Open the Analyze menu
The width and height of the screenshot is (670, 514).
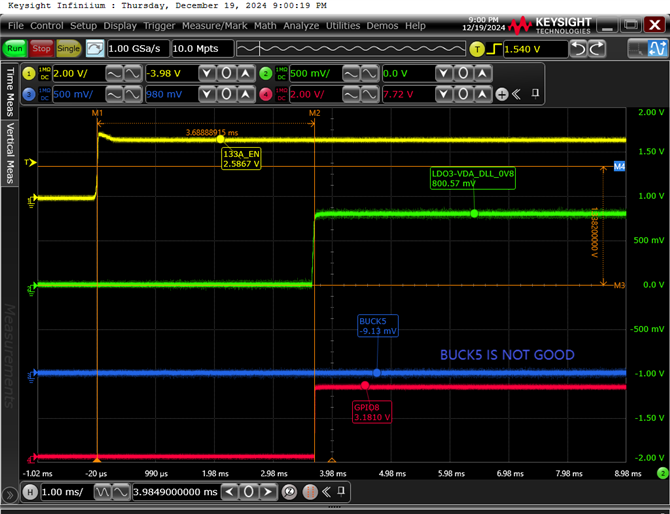click(x=301, y=26)
